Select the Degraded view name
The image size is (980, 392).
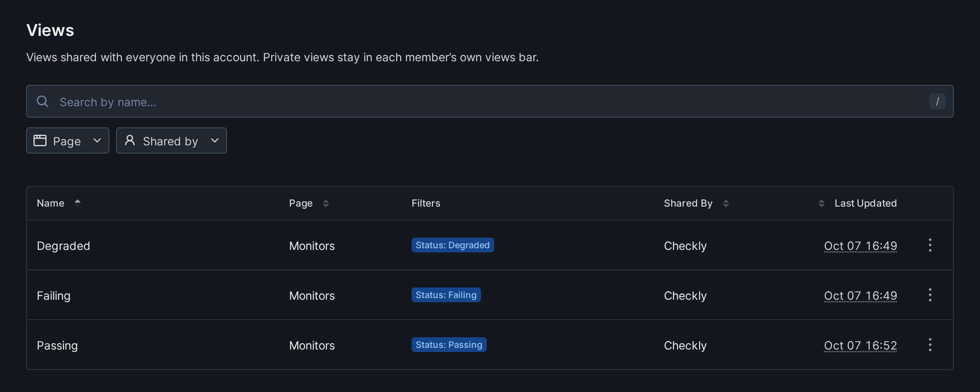click(x=63, y=246)
